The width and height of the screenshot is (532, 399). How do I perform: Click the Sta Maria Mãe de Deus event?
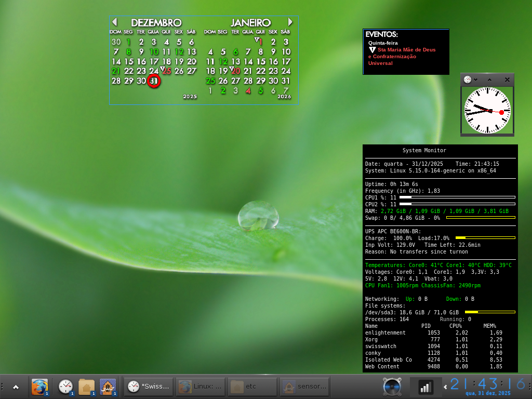[406, 50]
